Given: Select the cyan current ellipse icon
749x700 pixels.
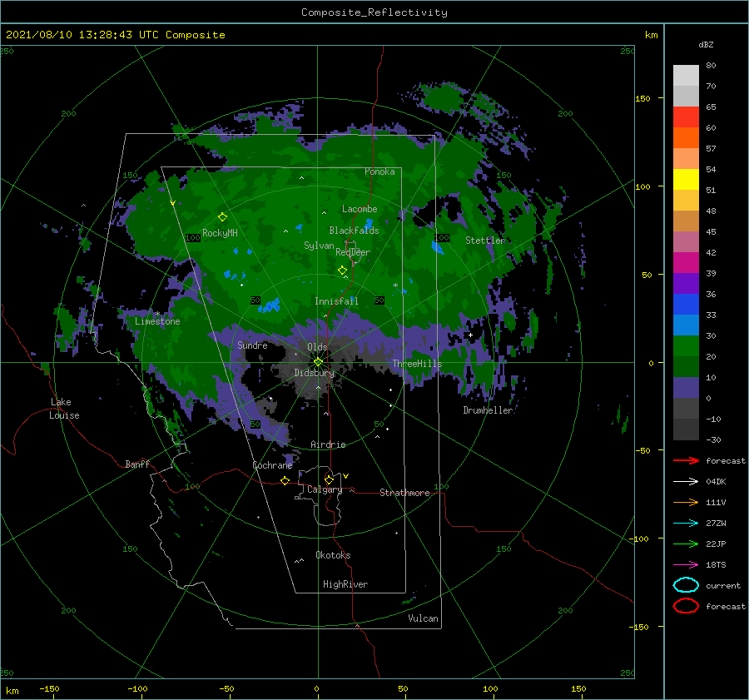Looking at the screenshot, I should pyautogui.click(x=686, y=585).
